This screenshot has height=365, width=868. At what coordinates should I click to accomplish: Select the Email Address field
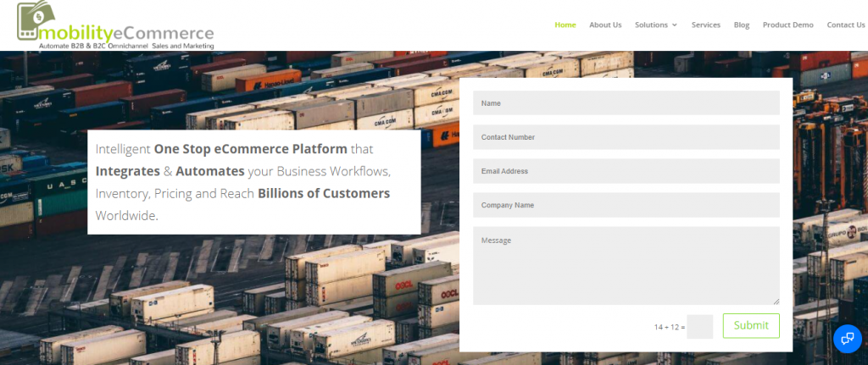626,171
